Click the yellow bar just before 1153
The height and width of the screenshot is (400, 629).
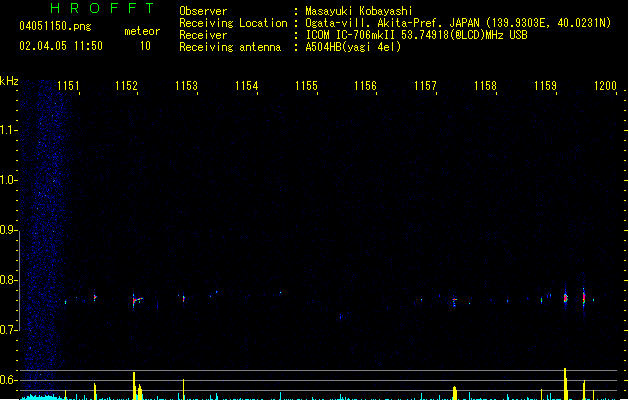183,389
